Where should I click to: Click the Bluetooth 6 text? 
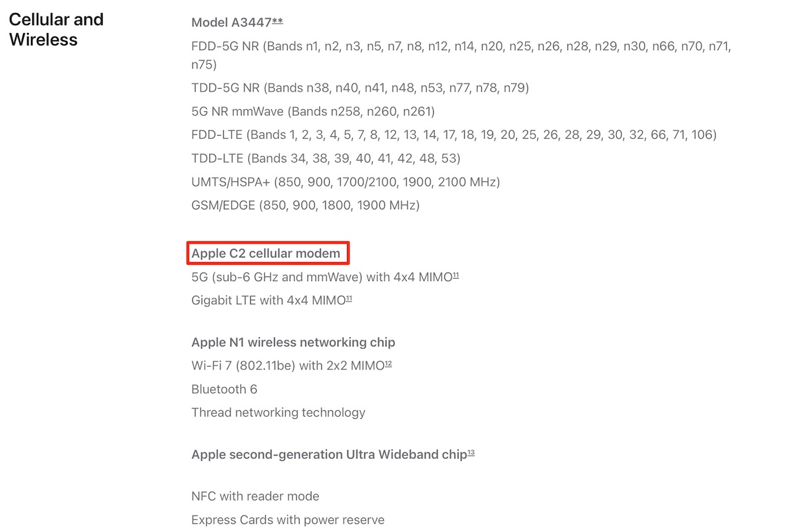(x=224, y=389)
